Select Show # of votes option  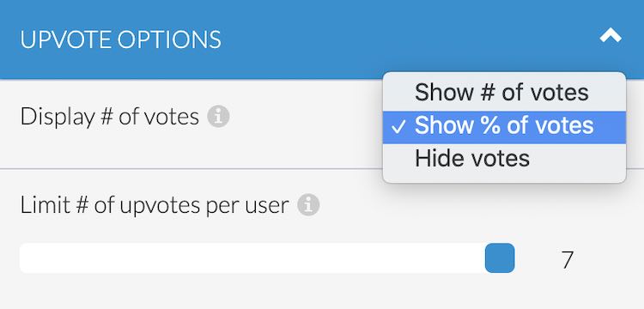tap(504, 93)
